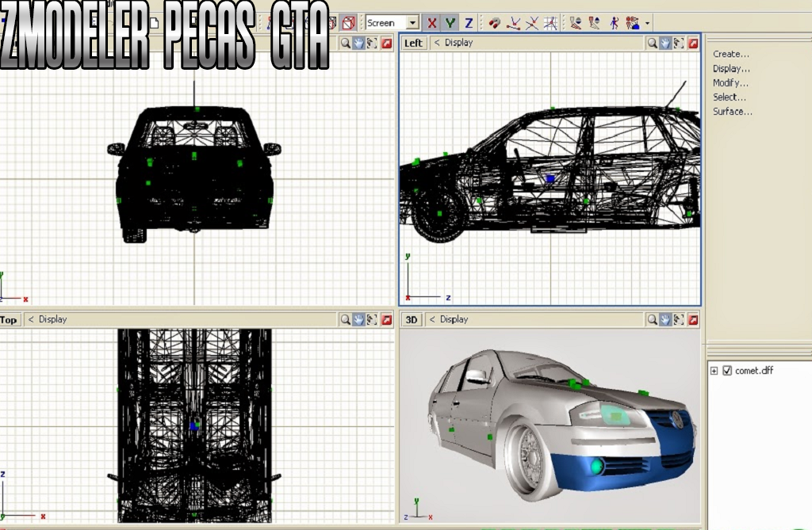Image resolution: width=812 pixels, height=530 pixels.
Task: Open the Screen axis-space dropdown
Action: (412, 23)
